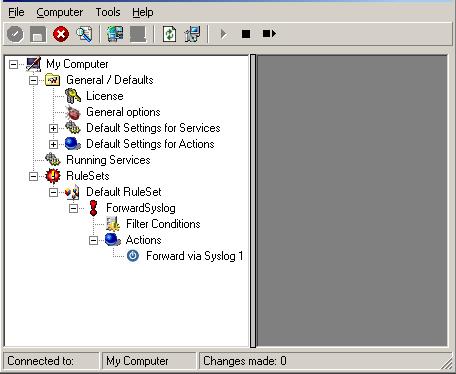Viewport: 456px width, 374px height.
Task: Collapse the RuleSets node
Action: [33, 176]
